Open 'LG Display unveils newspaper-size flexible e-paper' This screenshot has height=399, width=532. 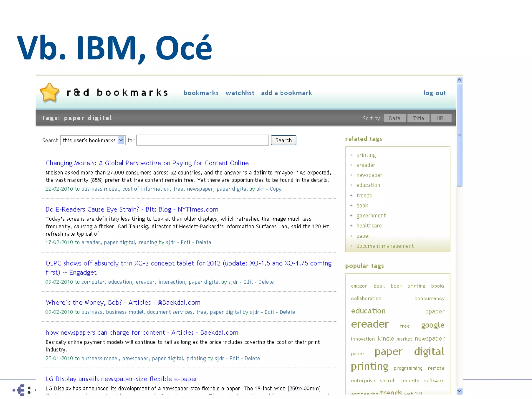122,379
